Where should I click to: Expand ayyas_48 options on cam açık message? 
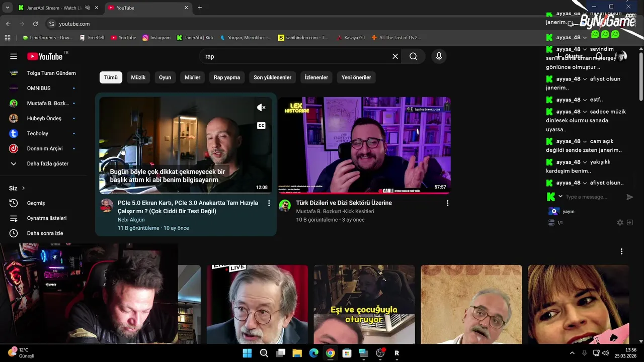pos(585,141)
